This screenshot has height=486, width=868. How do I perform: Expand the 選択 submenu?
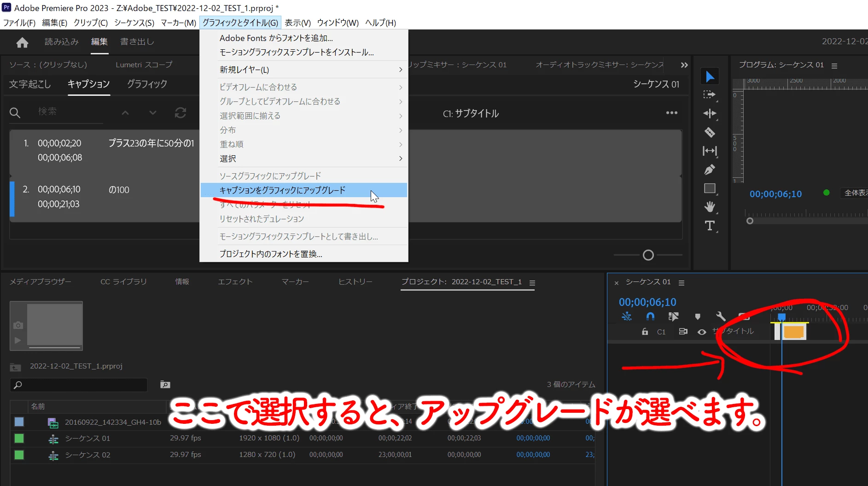pos(304,158)
